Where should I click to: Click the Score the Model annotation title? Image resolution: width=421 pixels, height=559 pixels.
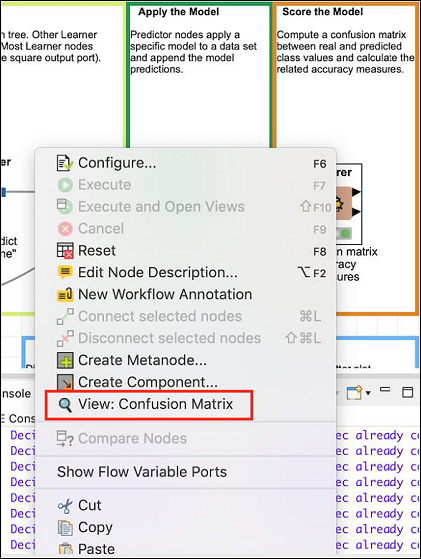coord(323,12)
